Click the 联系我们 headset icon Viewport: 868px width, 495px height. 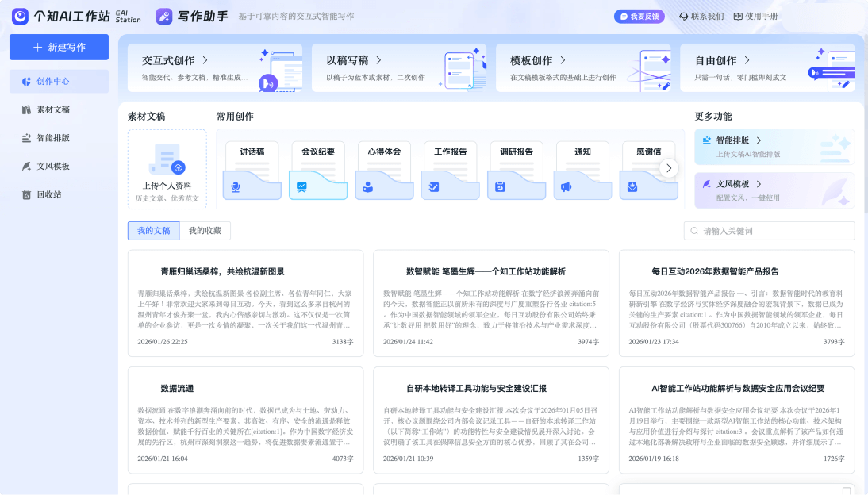click(x=683, y=16)
